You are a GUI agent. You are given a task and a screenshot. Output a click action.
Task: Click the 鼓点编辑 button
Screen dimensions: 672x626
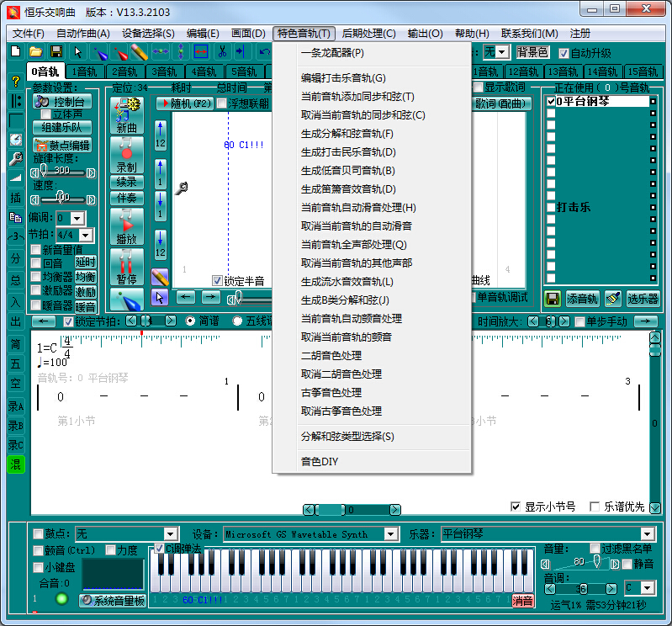62,146
